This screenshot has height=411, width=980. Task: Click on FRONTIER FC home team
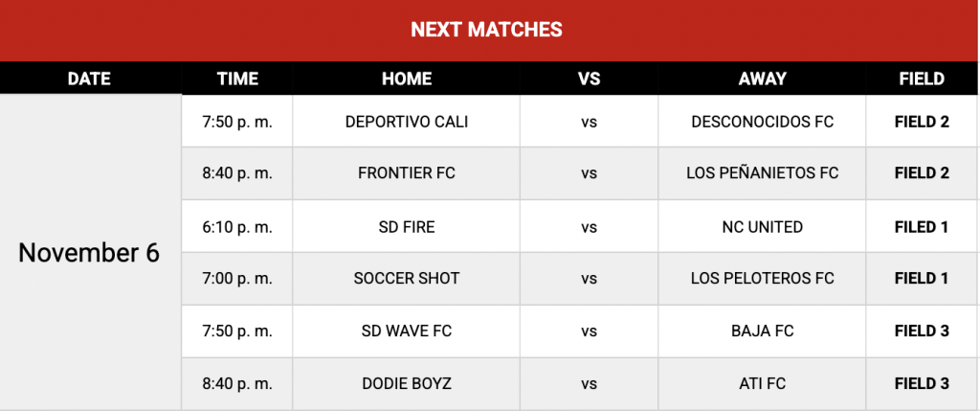[407, 173]
